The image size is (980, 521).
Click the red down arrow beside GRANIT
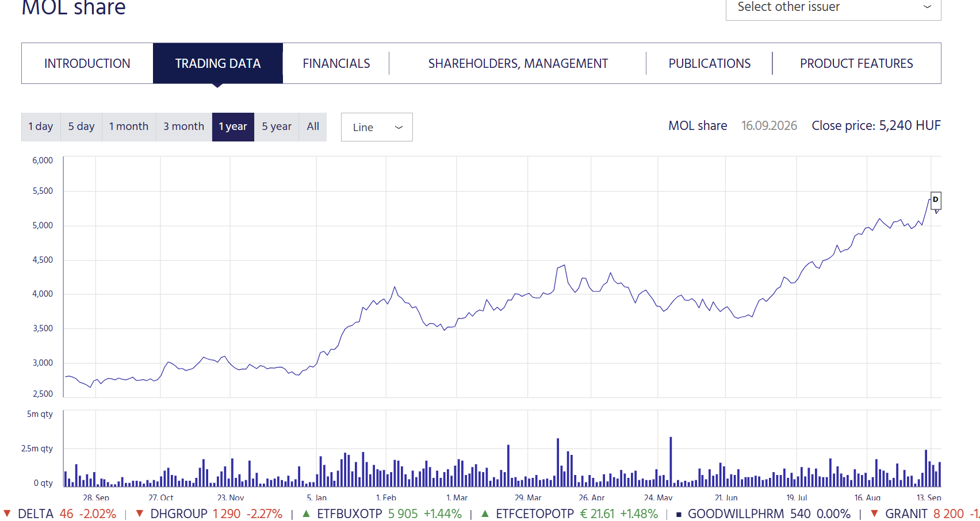pyautogui.click(x=874, y=514)
